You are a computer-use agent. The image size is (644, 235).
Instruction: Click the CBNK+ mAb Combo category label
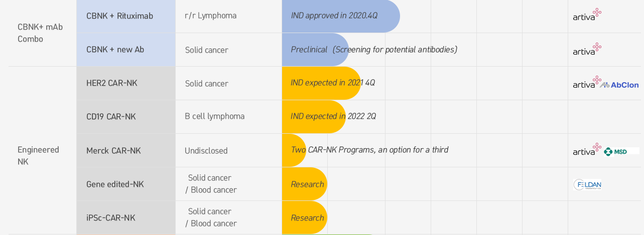pyautogui.click(x=40, y=33)
